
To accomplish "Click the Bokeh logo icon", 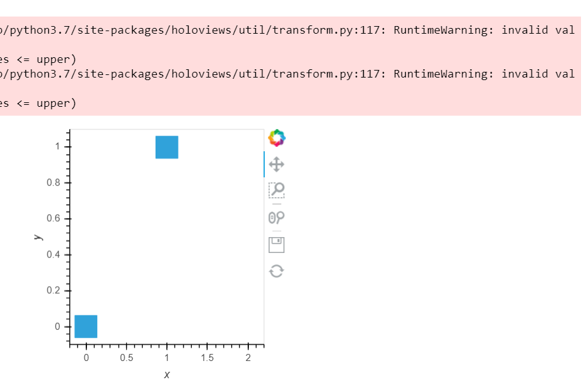I will 276,138.
